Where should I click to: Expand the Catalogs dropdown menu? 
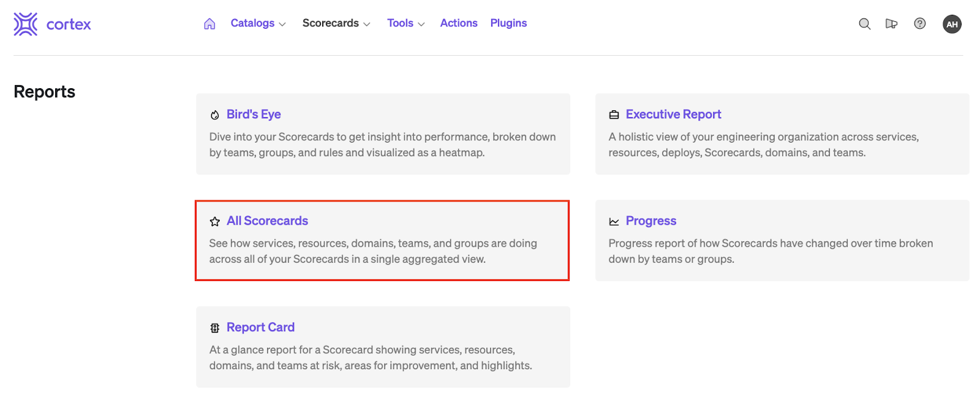coord(258,23)
